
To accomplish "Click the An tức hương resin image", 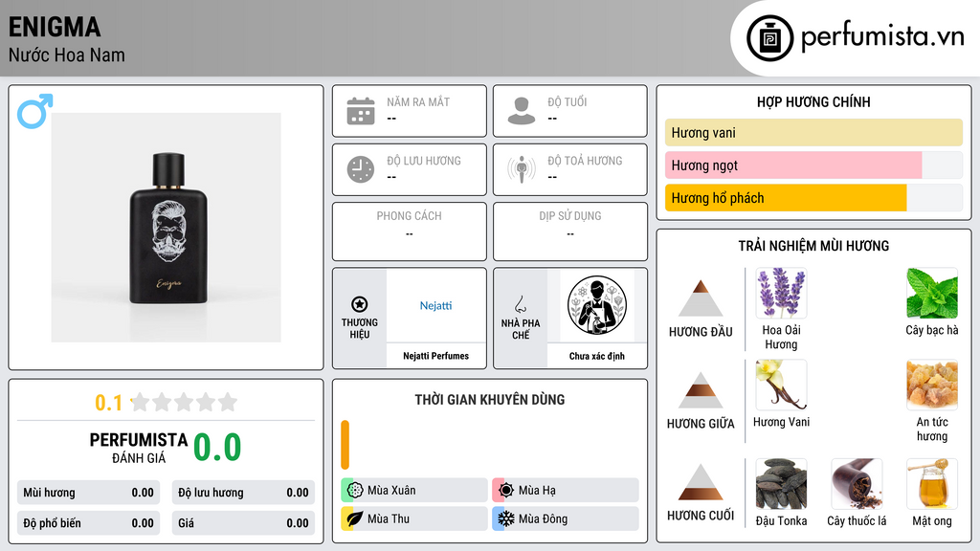I will 932,385.
